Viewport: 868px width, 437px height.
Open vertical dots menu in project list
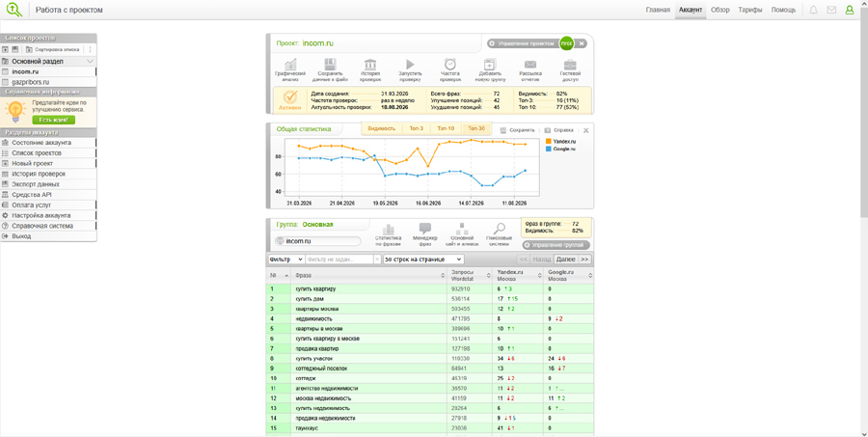(91, 49)
